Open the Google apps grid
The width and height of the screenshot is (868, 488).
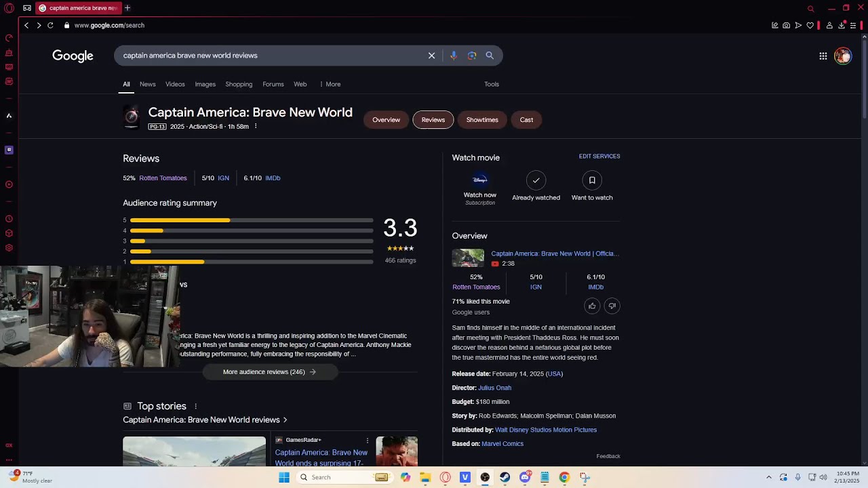click(823, 56)
